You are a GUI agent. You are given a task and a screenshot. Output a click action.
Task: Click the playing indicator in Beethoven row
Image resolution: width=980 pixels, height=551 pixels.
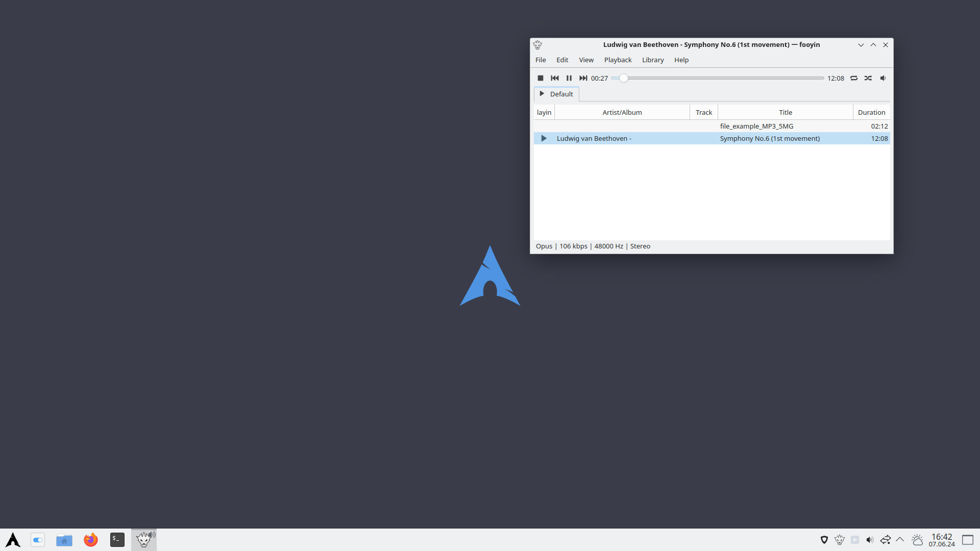544,138
